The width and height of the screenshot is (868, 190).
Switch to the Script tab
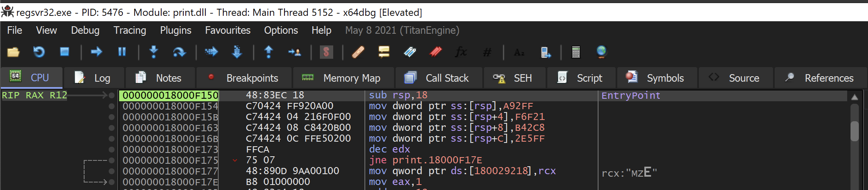coord(581,78)
